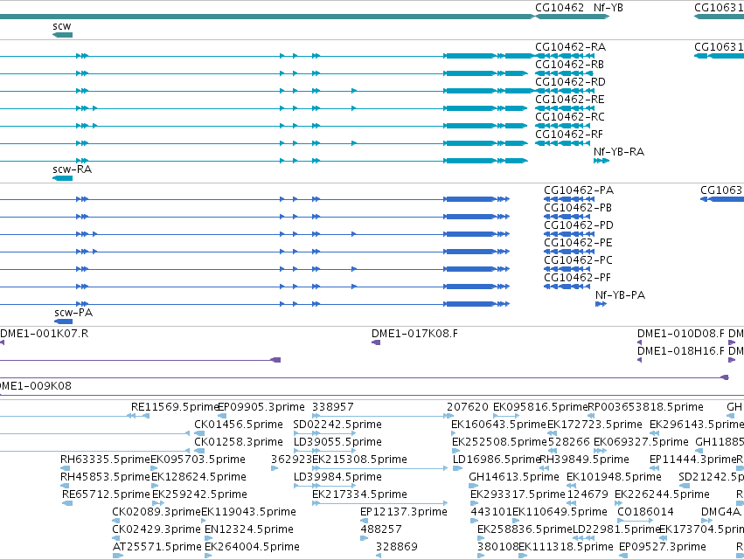Viewport: 744px width, 560px height.
Task: Click protein CG10462-PA label
Action: click(x=579, y=190)
